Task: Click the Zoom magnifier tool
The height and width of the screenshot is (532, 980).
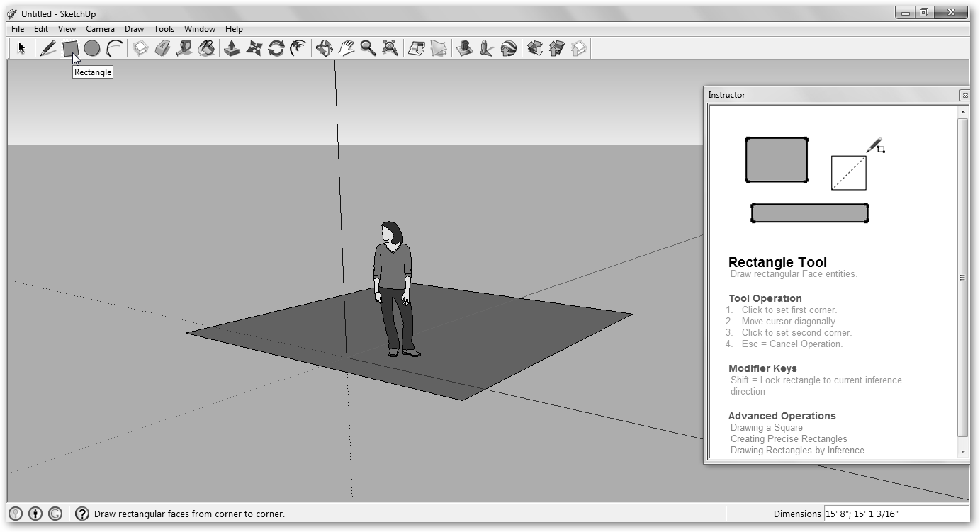Action: pos(368,48)
